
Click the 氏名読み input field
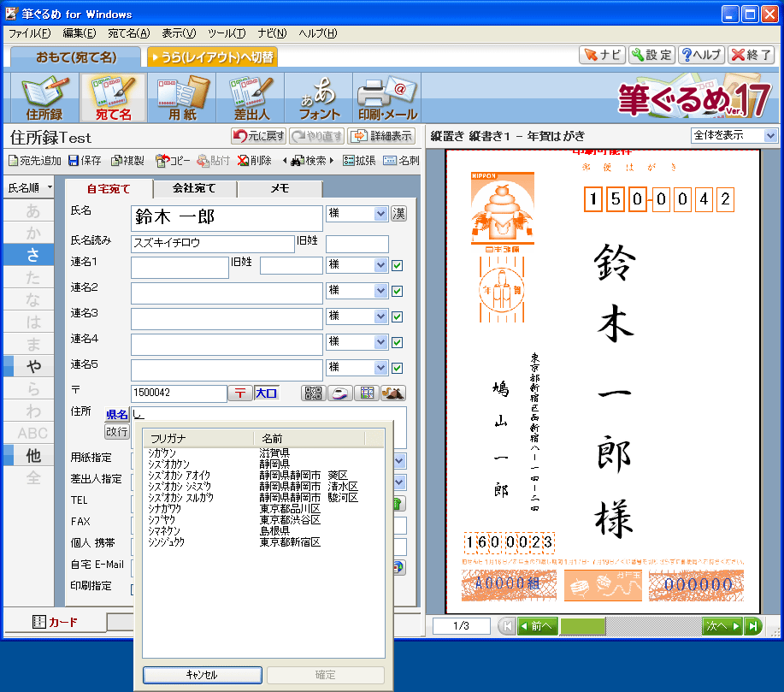[x=213, y=243]
